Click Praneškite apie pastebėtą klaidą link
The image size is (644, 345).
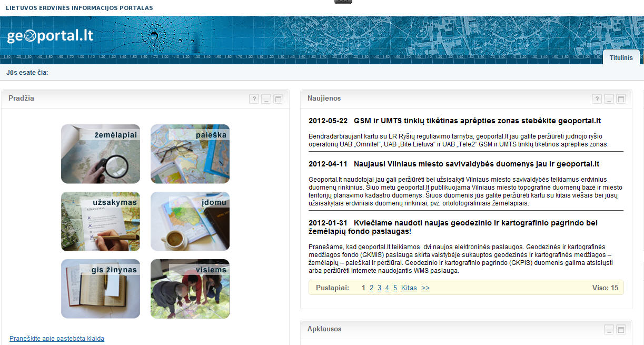(57, 339)
